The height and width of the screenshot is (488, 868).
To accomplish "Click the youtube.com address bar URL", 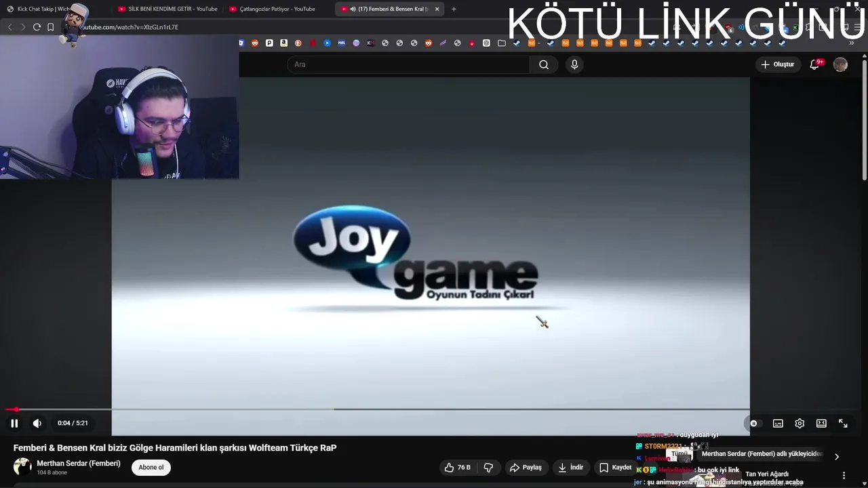I will (x=130, y=27).
